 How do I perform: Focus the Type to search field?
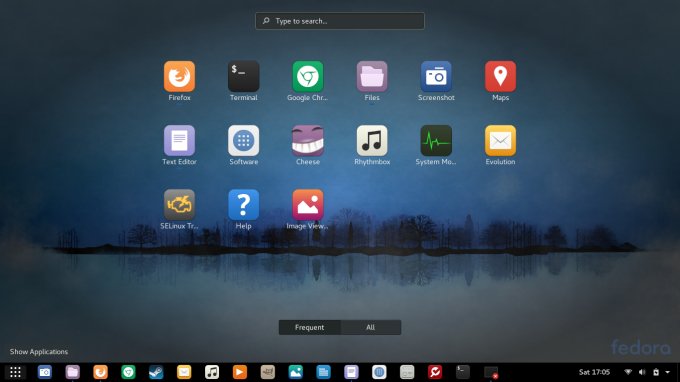340,21
